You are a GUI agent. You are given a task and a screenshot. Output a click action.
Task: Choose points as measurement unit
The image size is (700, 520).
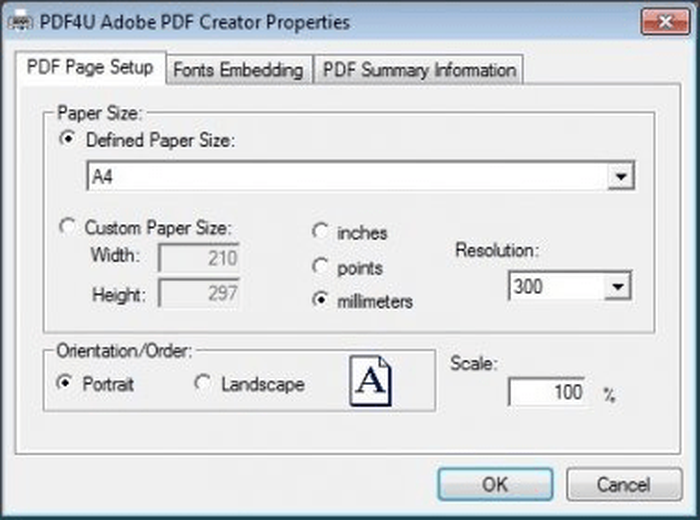pyautogui.click(x=320, y=266)
